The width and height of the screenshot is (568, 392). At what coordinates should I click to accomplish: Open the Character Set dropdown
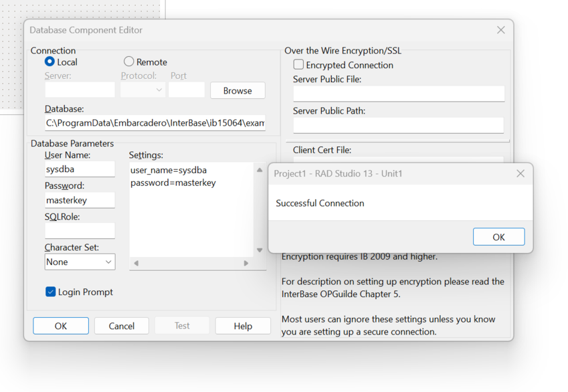pos(80,262)
